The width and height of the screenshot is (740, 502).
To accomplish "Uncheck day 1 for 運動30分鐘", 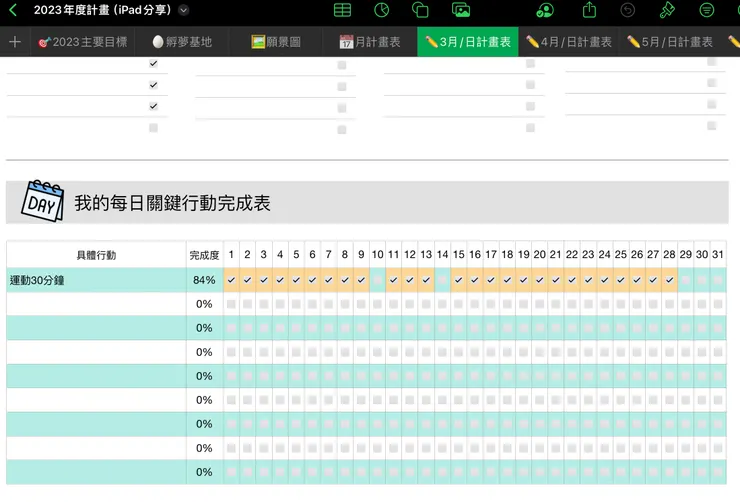I will 231,280.
